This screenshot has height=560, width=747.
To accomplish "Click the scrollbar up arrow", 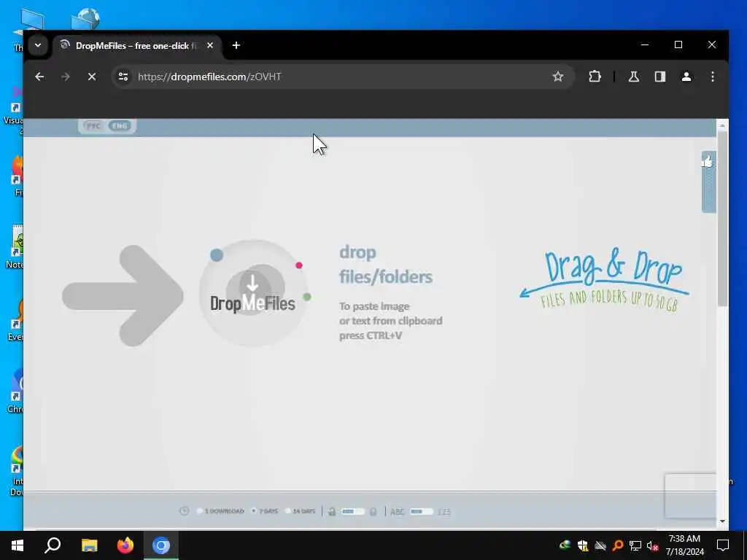I will (722, 125).
